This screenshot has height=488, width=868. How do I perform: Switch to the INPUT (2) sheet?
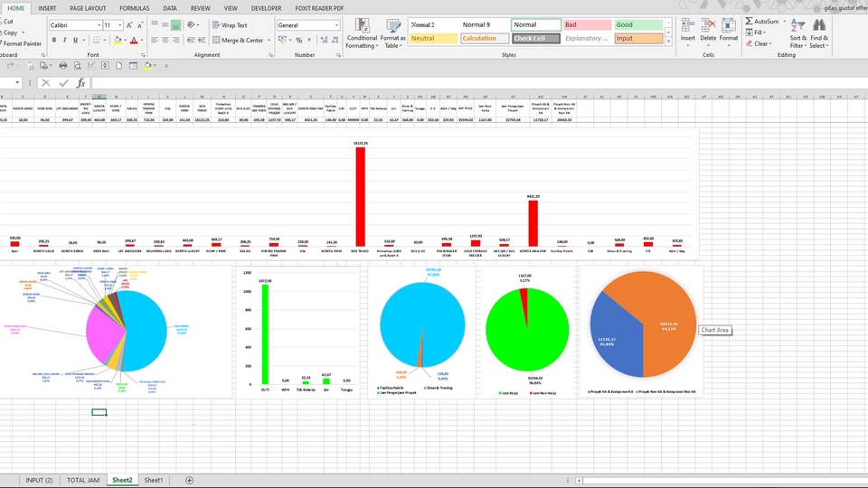tap(39, 480)
